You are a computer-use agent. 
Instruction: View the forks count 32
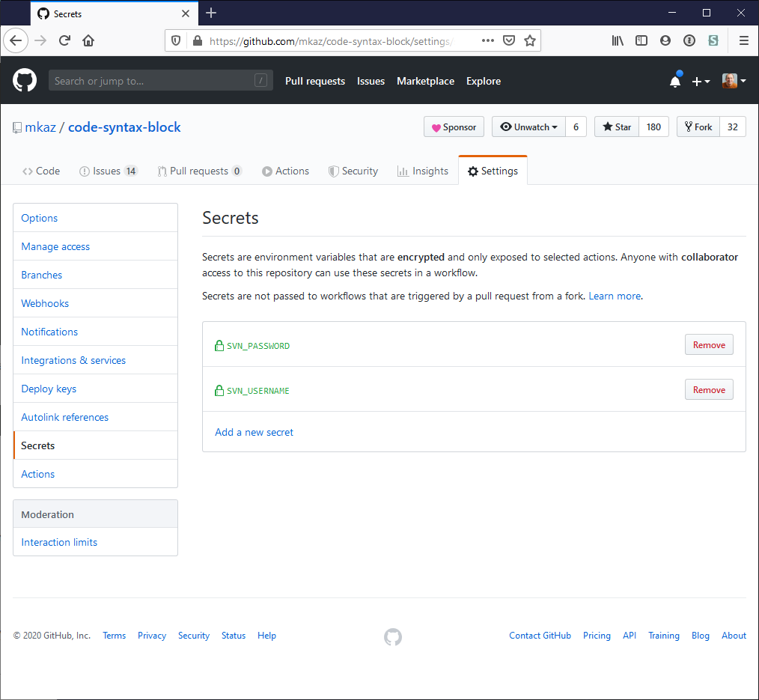(732, 127)
